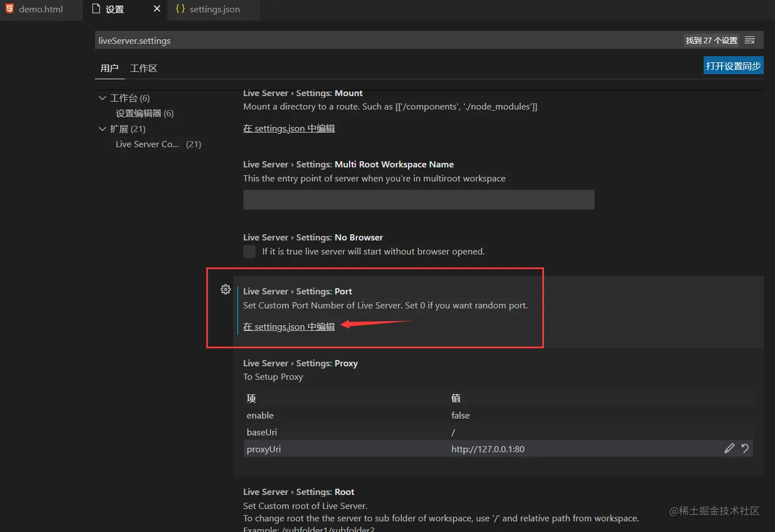Click the '项' column header
Viewport: 775px width, 532px height.
[251, 398]
